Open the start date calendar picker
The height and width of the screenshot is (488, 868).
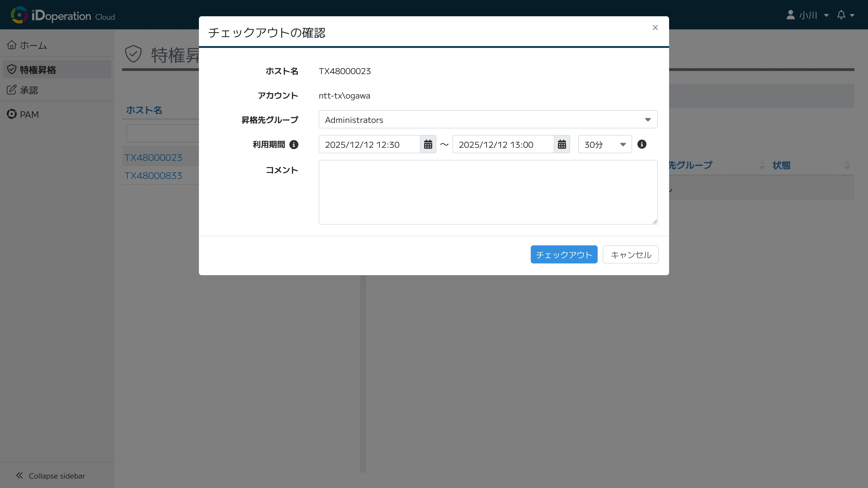coord(428,145)
